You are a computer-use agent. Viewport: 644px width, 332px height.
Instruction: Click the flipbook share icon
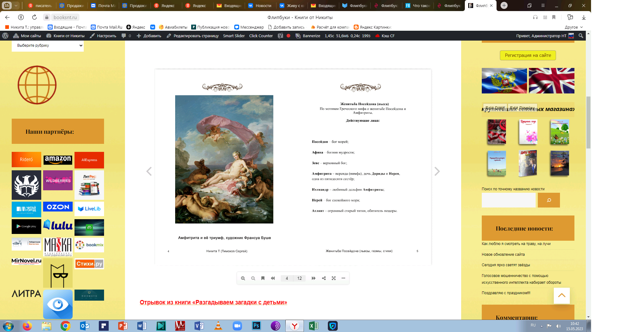324,278
